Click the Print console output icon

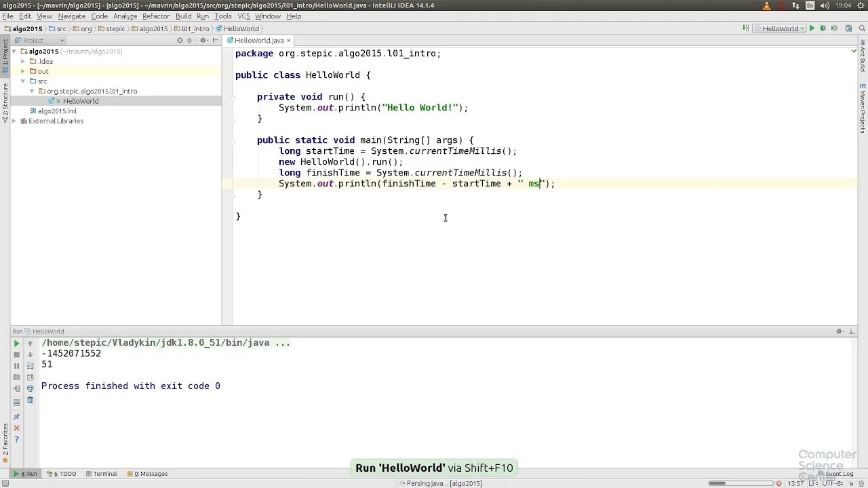[30, 388]
